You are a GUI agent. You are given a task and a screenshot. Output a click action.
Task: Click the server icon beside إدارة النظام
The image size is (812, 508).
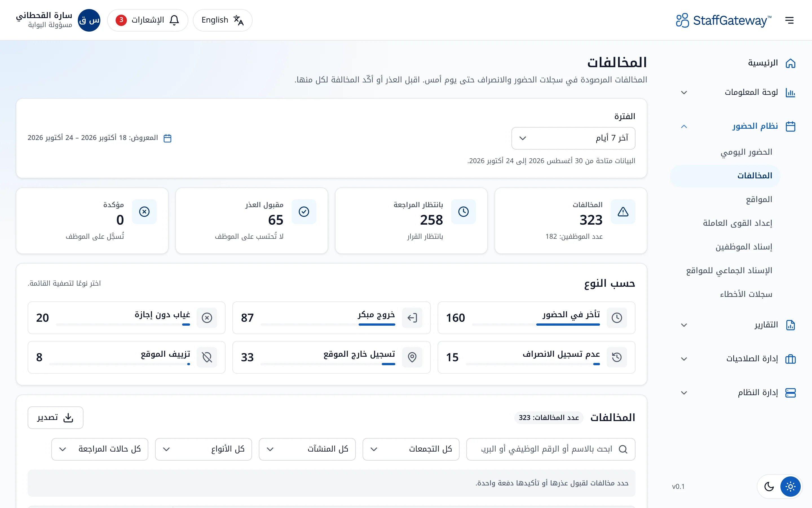tap(790, 393)
